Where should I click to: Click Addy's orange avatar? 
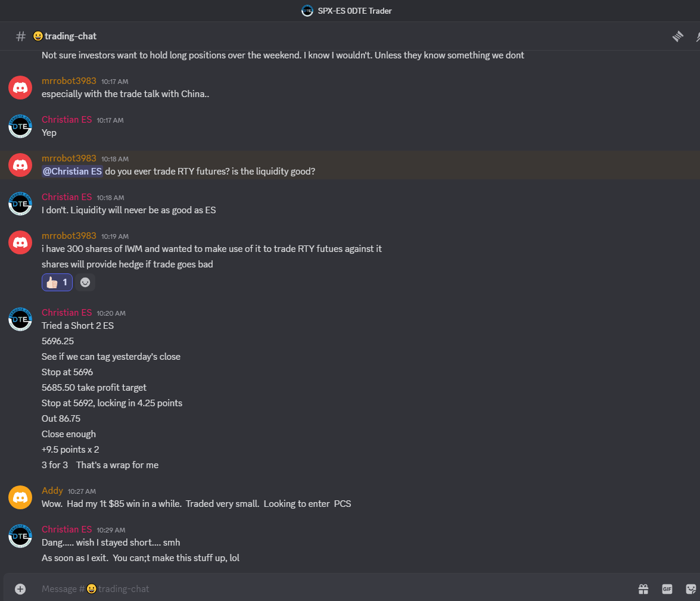click(20, 497)
